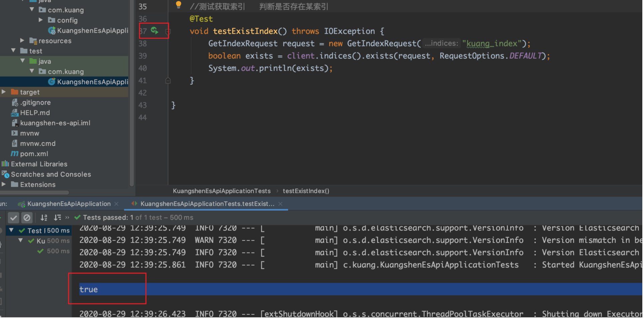Collapse the Ku test class node arrow
Viewport: 644px width, 318px height.
click(x=21, y=240)
